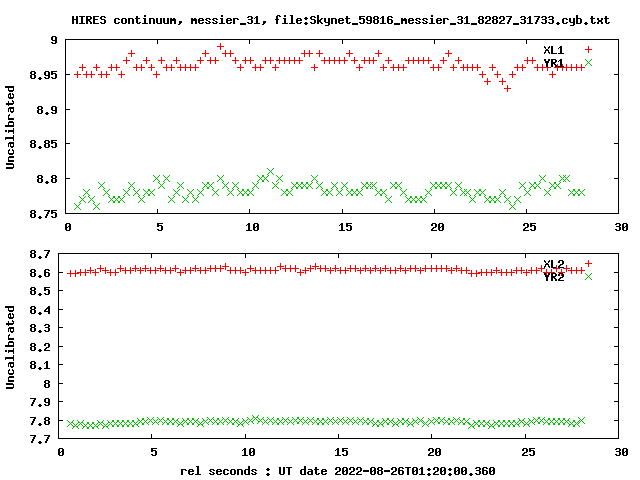Click the '9' y-axis tick label

(x=54, y=40)
